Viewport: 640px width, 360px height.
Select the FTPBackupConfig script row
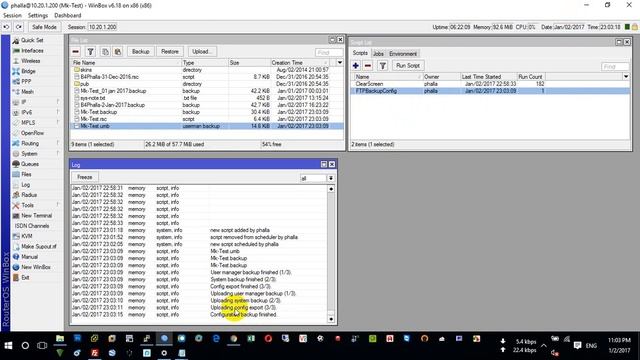point(490,91)
